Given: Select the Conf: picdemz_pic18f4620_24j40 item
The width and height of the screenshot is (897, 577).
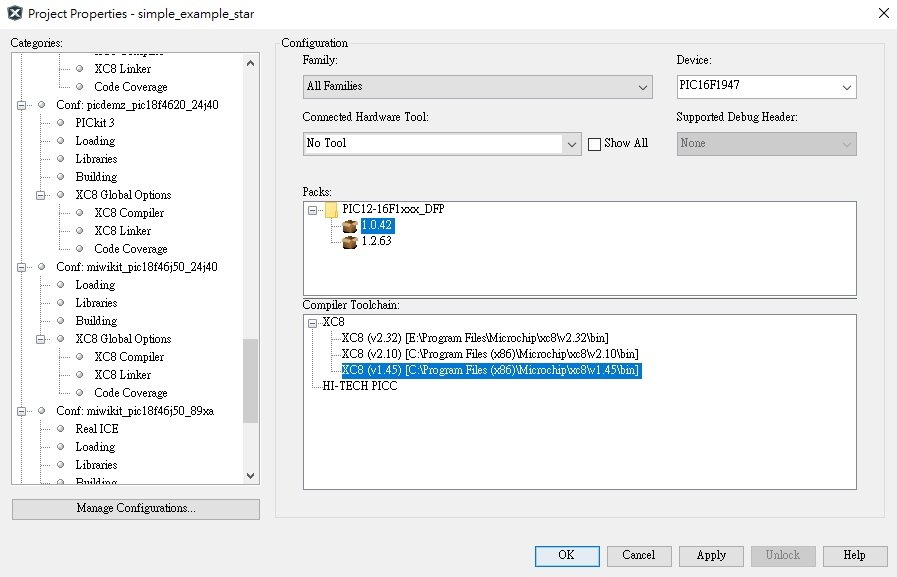Looking at the screenshot, I should [x=137, y=105].
